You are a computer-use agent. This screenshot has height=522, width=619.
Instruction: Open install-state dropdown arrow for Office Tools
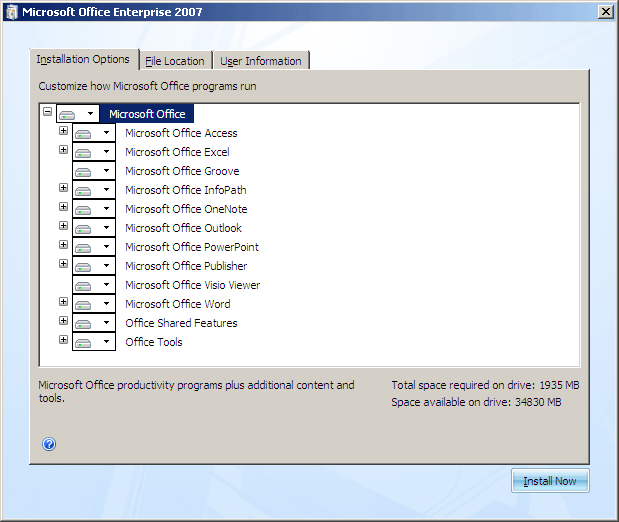coord(106,341)
